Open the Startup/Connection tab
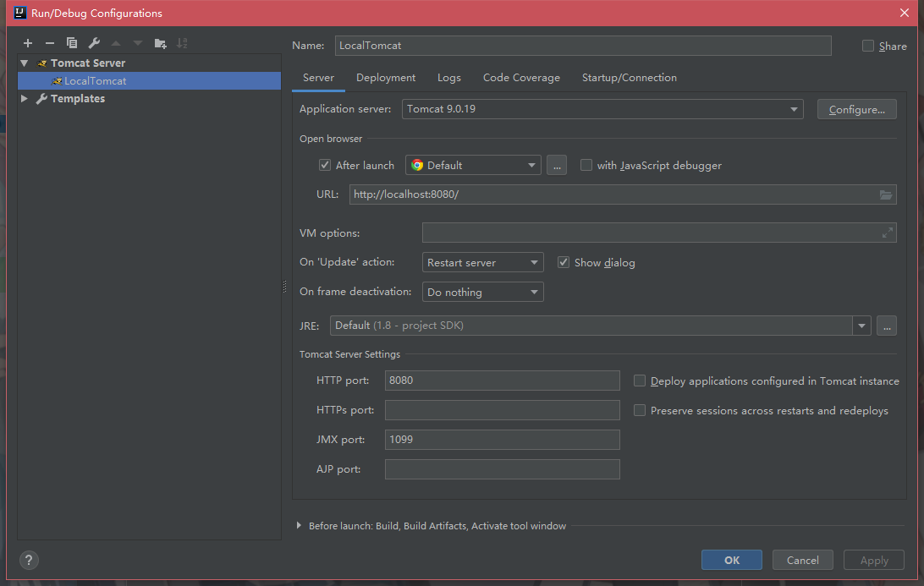The image size is (924, 586). point(629,78)
